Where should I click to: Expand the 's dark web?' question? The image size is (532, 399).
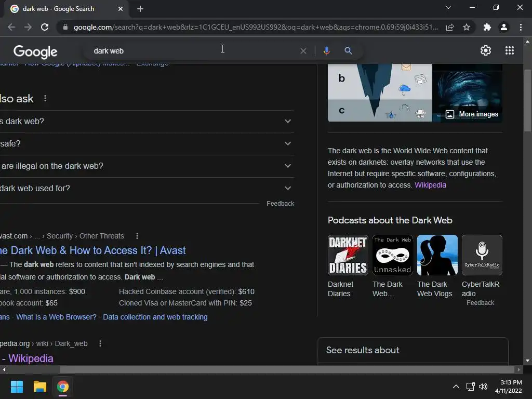point(147,122)
